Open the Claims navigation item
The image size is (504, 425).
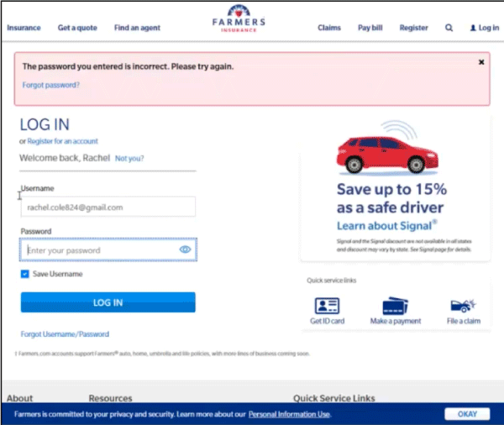coord(329,28)
